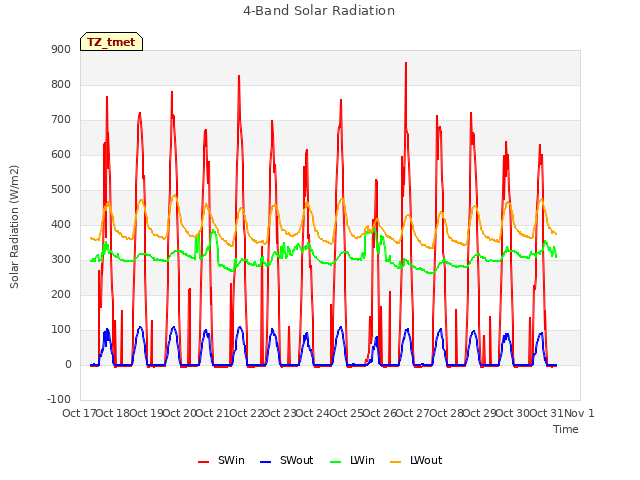The width and height of the screenshot is (640, 480).
Task: Click the Oct 18 x-axis date label
Action: pos(113,413)
